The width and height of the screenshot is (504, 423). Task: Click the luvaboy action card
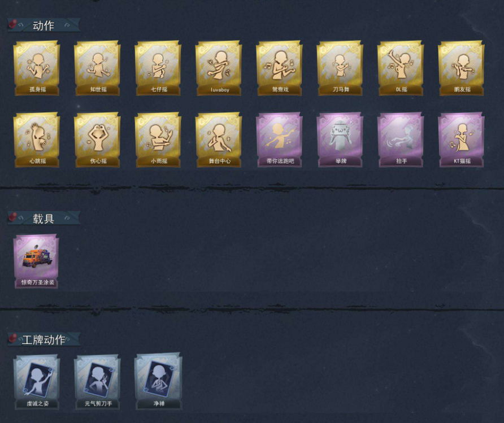pyautogui.click(x=219, y=68)
